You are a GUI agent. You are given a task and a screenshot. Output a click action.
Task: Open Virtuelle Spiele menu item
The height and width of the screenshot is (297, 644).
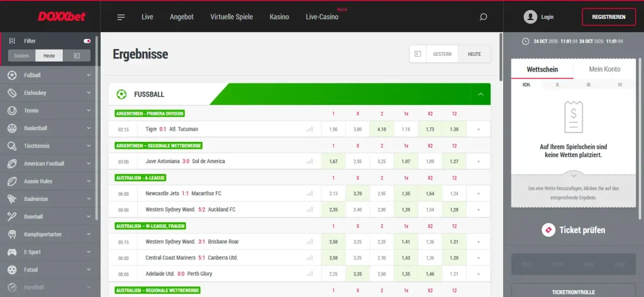pyautogui.click(x=231, y=17)
